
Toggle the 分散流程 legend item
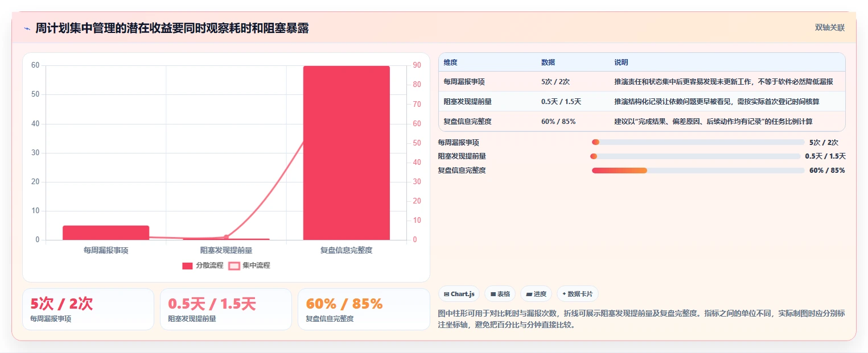(203, 265)
